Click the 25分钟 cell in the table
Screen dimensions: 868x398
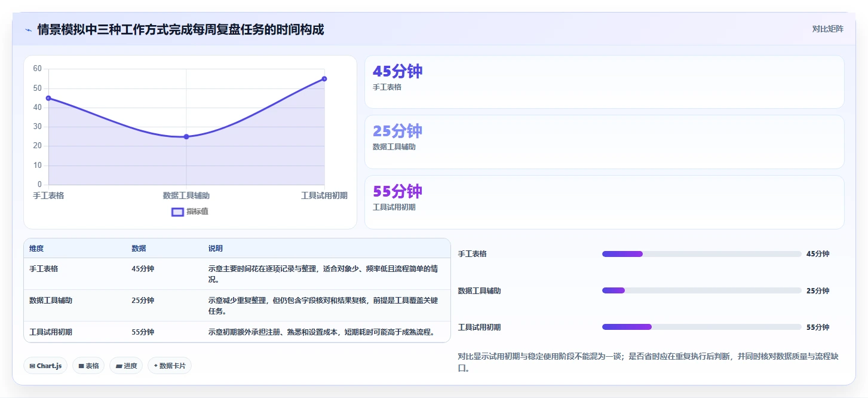(x=143, y=301)
